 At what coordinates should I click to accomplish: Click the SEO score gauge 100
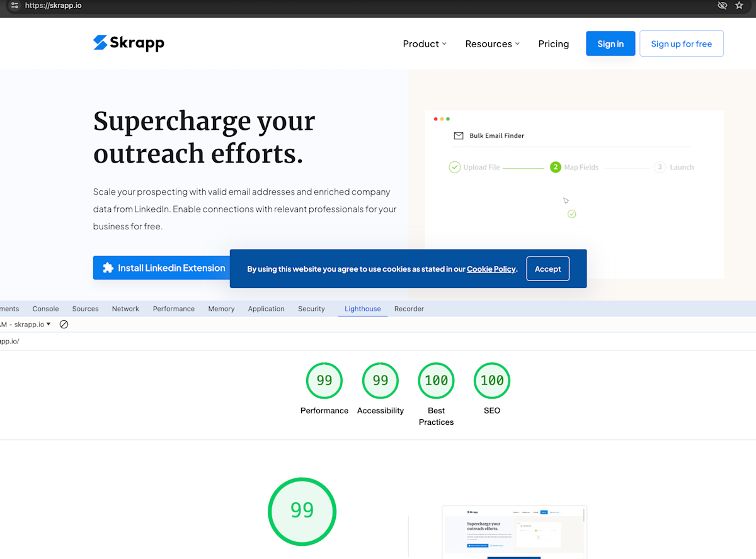[x=492, y=381]
